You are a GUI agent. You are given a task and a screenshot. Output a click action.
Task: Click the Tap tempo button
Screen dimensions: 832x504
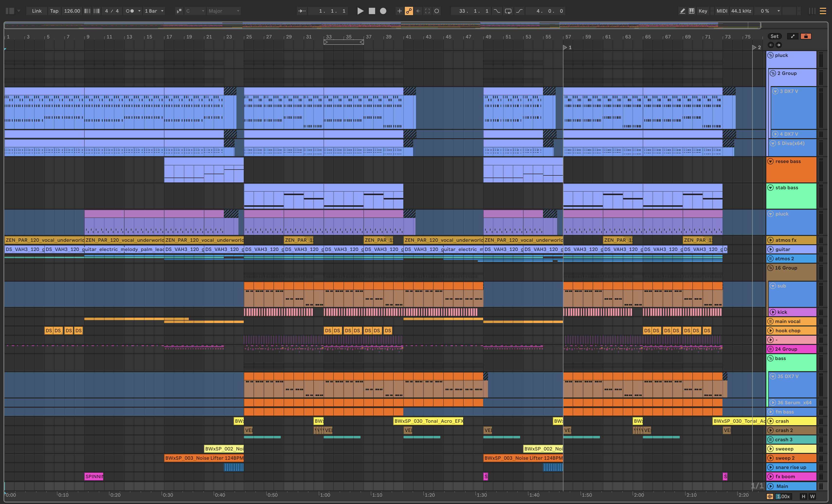(54, 11)
